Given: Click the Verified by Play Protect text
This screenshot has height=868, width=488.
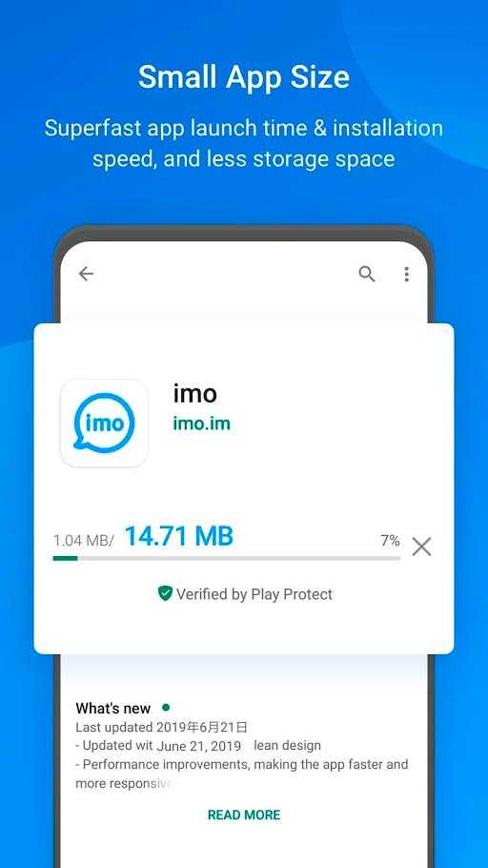Looking at the screenshot, I should [254, 594].
